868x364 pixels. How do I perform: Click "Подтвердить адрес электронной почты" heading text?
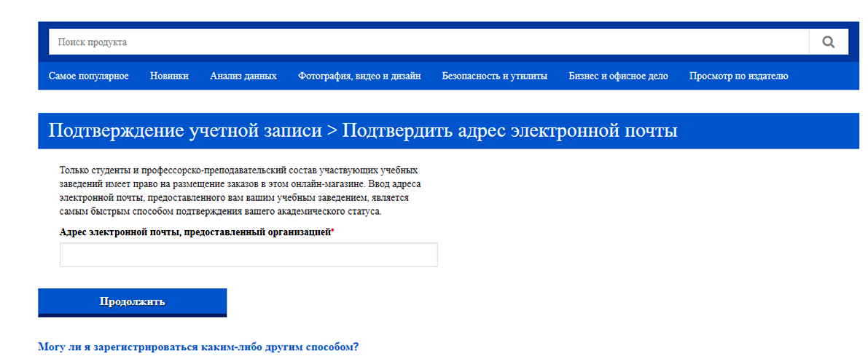[509, 131]
